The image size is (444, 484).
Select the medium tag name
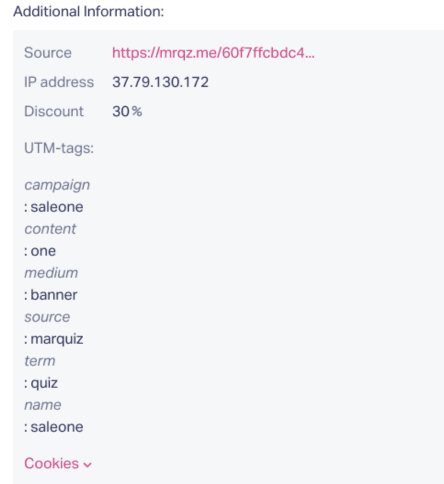pyautogui.click(x=51, y=273)
